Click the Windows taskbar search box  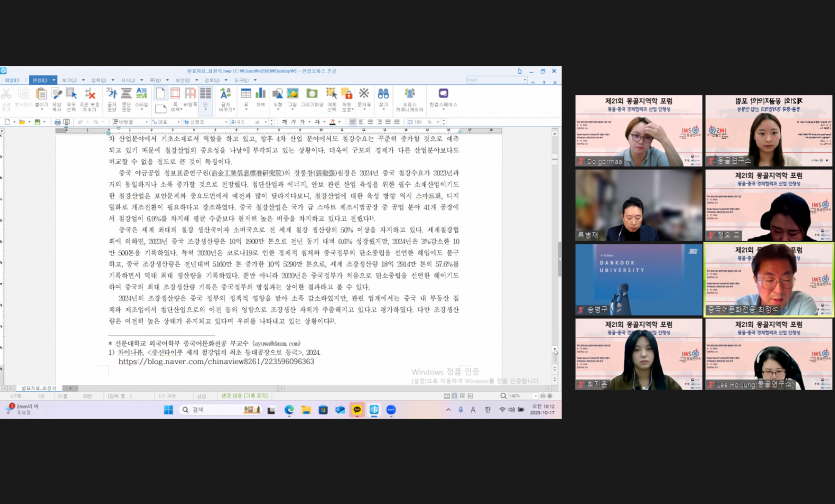[x=205, y=410]
